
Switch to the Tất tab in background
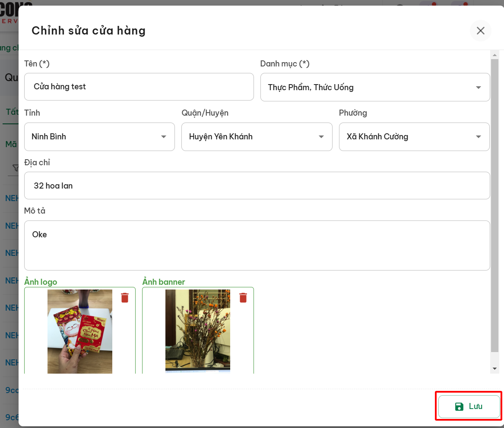pos(12,112)
